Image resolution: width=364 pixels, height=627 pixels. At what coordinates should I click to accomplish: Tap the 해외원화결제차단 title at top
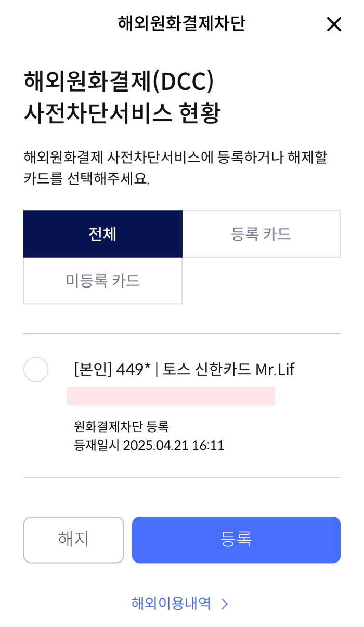pyautogui.click(x=181, y=22)
